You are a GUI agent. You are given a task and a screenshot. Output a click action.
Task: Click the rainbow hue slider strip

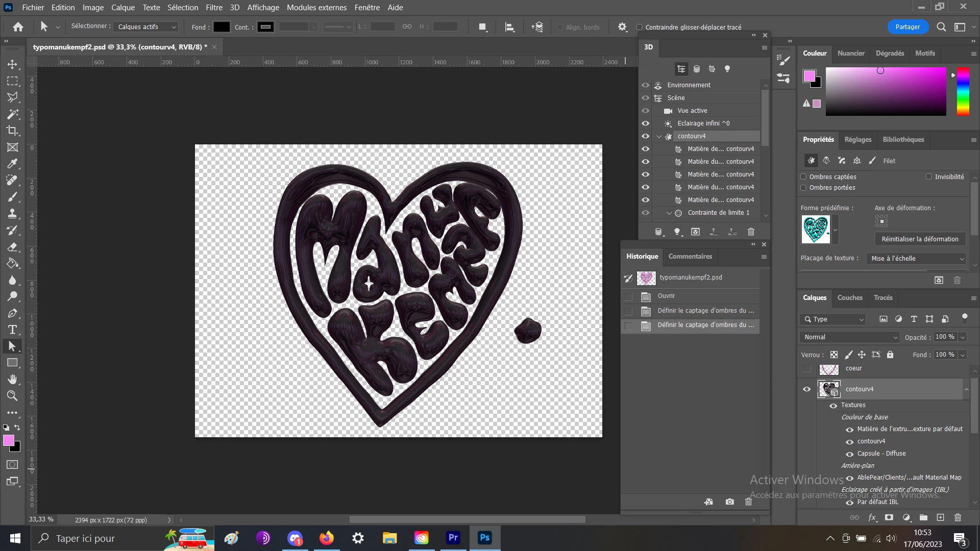click(x=963, y=92)
